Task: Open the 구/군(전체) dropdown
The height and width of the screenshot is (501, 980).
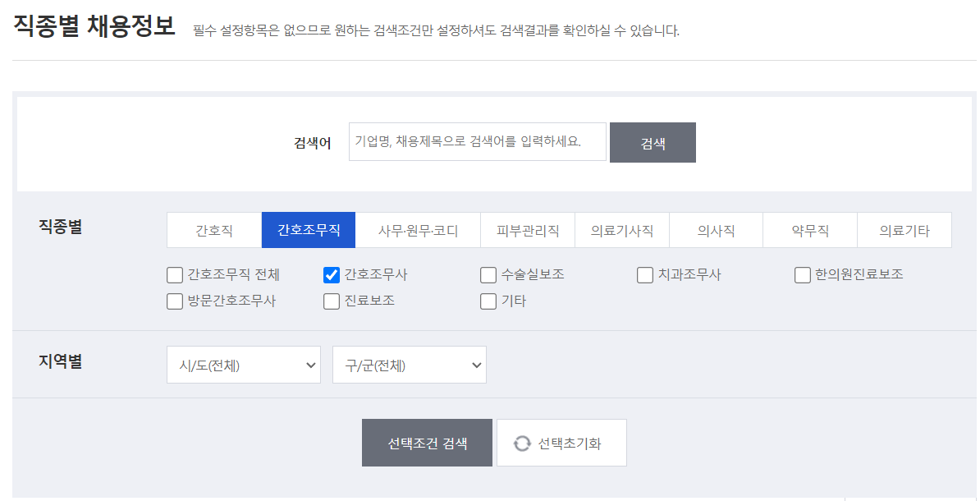Action: click(x=409, y=364)
